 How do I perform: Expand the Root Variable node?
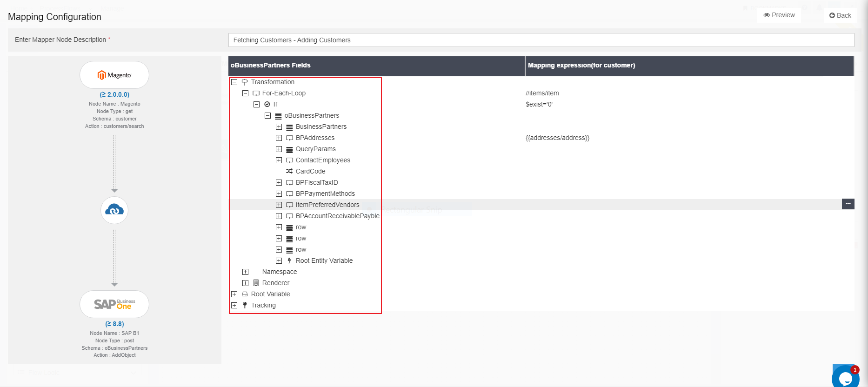point(234,294)
